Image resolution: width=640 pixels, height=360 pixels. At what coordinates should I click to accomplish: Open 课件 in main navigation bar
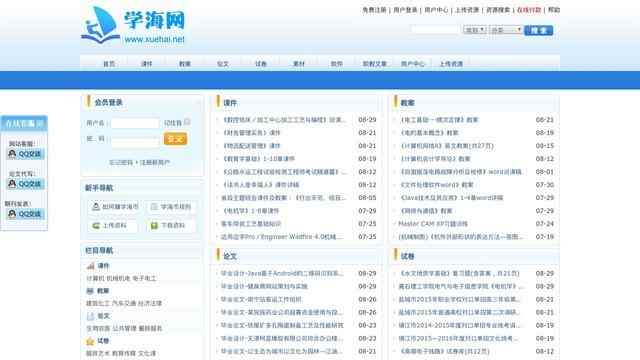pos(147,64)
